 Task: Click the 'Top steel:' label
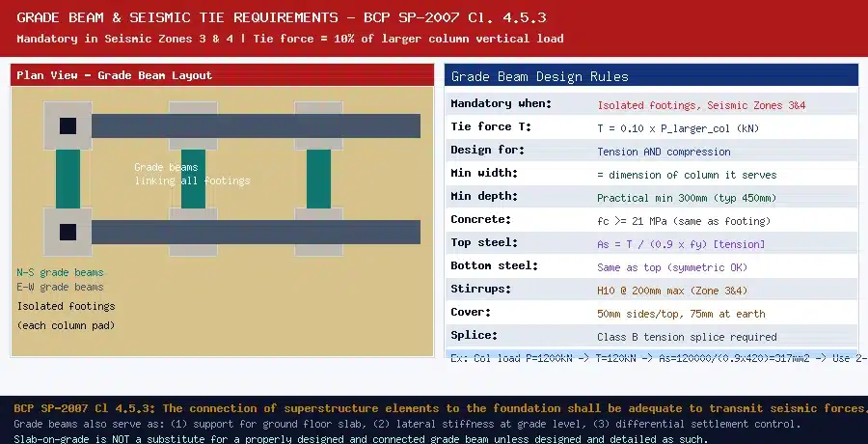(484, 243)
